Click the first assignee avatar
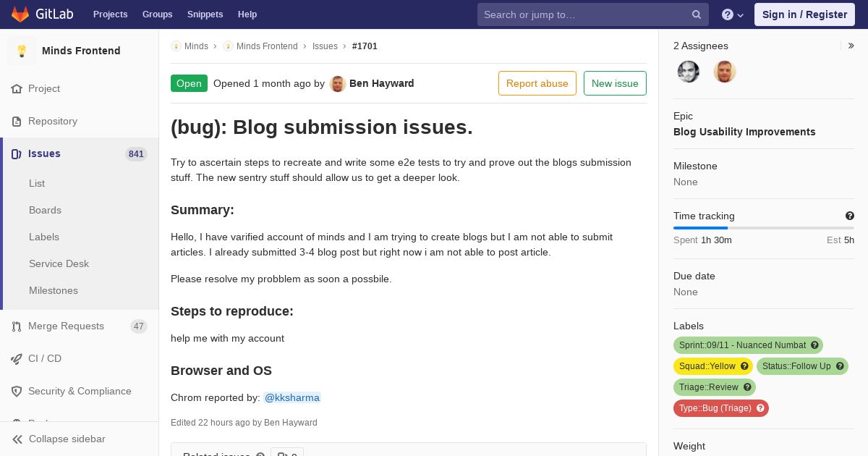Screen dimensions: 868x456 pos(689,72)
